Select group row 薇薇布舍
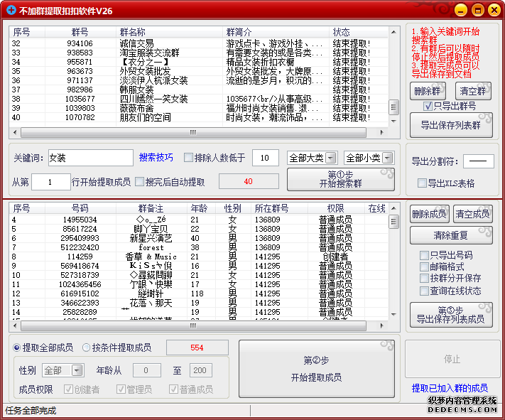Viewport: 505px width, 420px height. tap(199, 108)
